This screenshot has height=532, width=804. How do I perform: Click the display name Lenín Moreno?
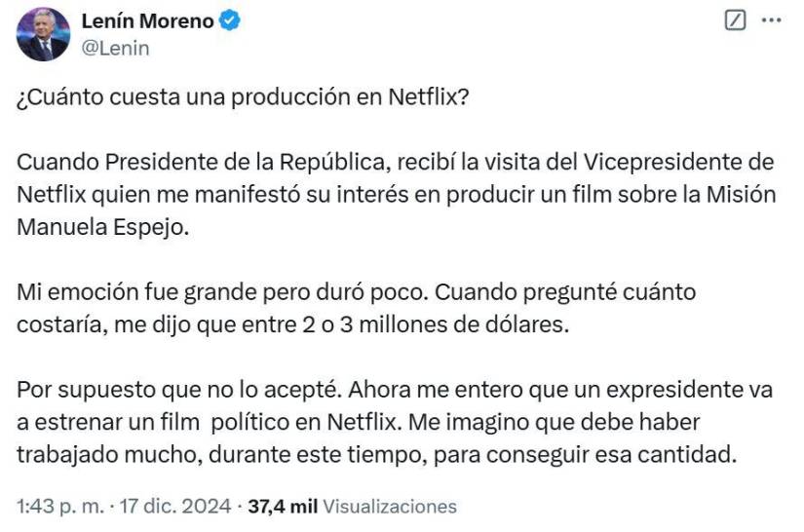[x=149, y=21]
